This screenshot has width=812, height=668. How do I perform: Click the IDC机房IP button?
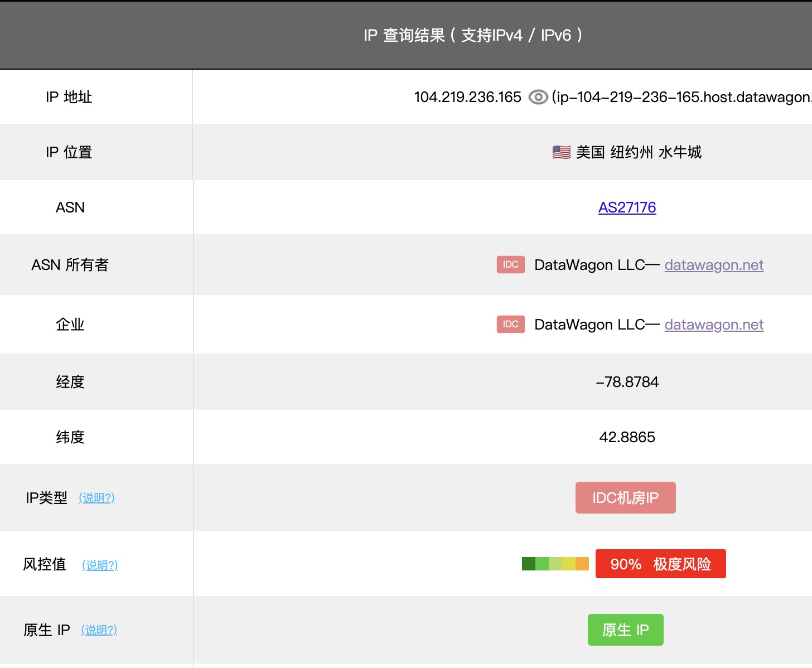[626, 497]
